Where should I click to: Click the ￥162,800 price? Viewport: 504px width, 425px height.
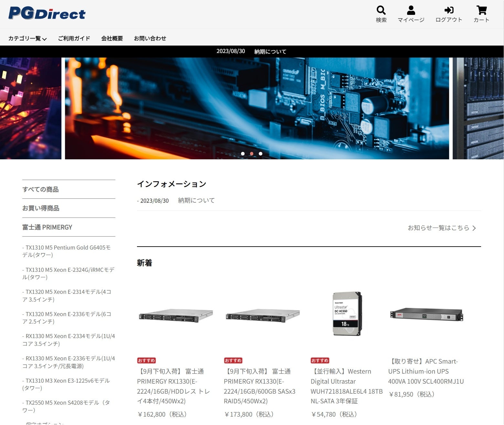(162, 414)
